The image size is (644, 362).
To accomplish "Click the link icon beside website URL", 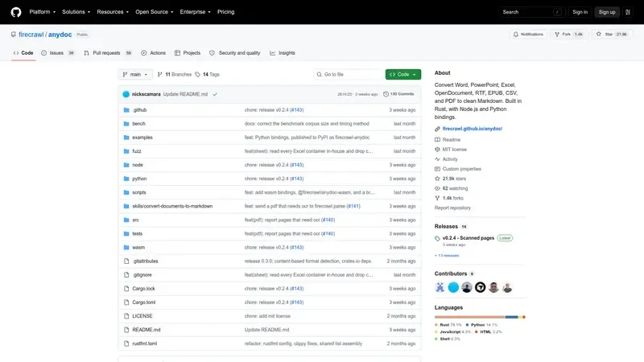I will 437,129.
